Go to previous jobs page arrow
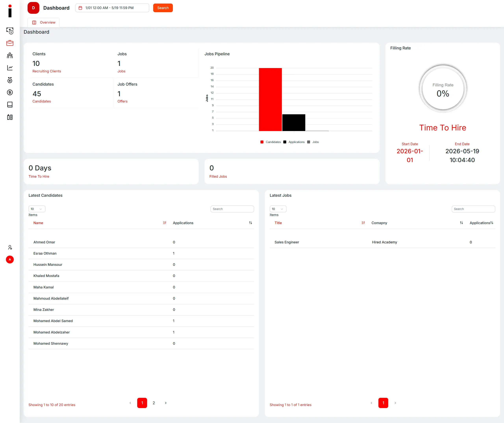This screenshot has height=423, width=504. click(x=372, y=403)
